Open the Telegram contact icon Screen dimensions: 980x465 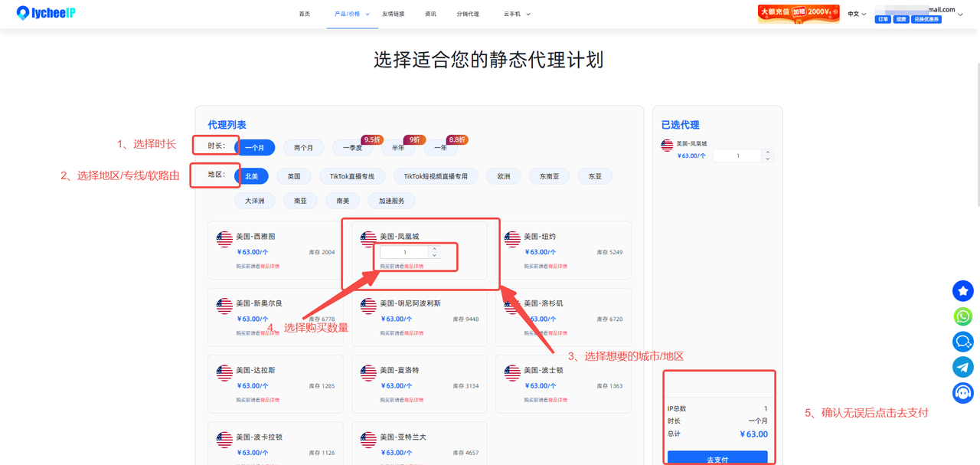tap(962, 367)
